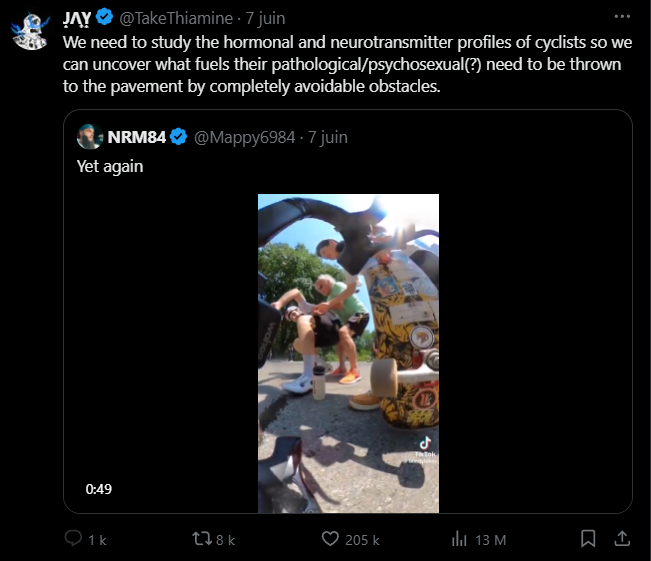651x561 pixels.
Task: Click the share upload arrow icon
Action: pos(622,539)
